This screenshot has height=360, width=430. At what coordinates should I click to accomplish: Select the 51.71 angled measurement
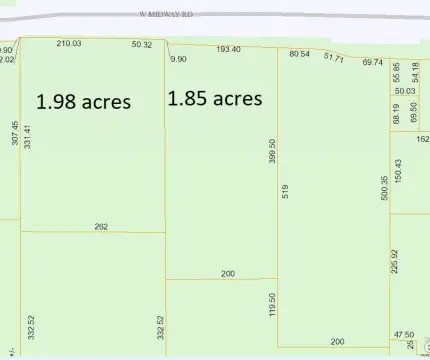(x=334, y=58)
